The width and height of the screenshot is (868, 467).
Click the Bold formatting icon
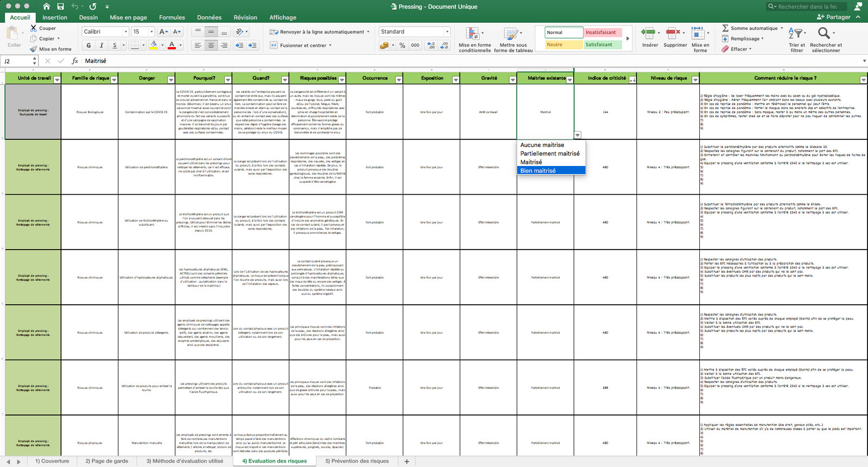(x=89, y=46)
